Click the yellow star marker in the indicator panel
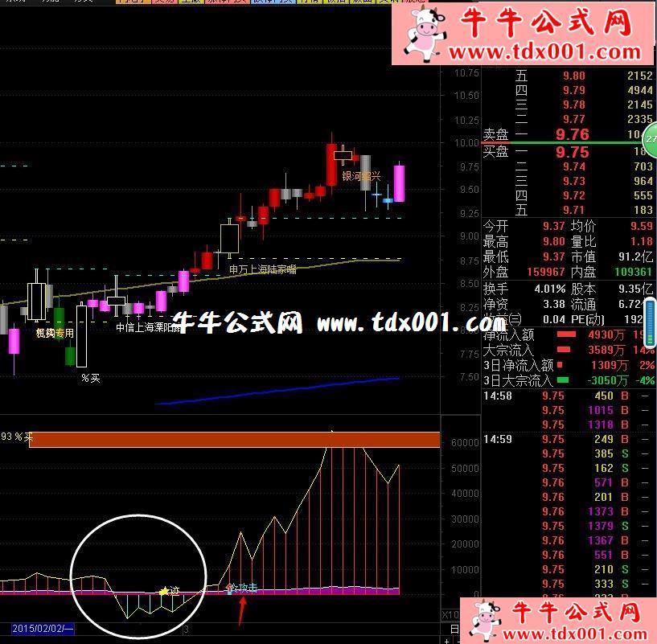657x644 pixels. [x=164, y=591]
